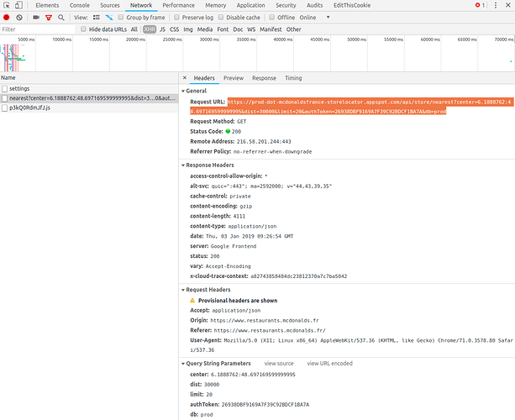Open the Application tab
This screenshot has height=420, width=515.
[x=250, y=5]
